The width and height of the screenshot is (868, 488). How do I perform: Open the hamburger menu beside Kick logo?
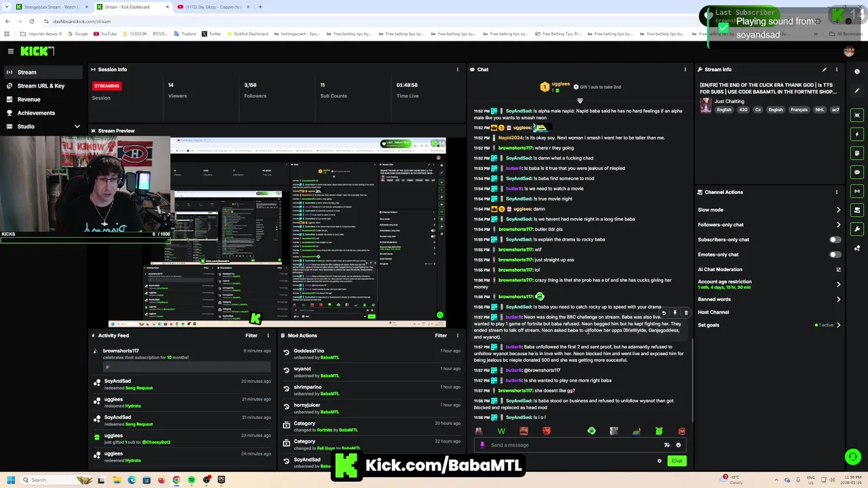click(x=11, y=51)
